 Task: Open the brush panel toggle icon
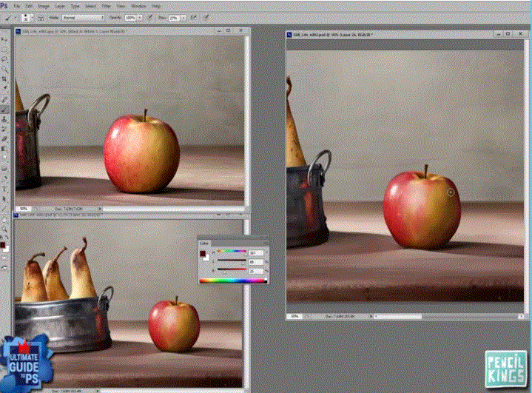[x=43, y=16]
